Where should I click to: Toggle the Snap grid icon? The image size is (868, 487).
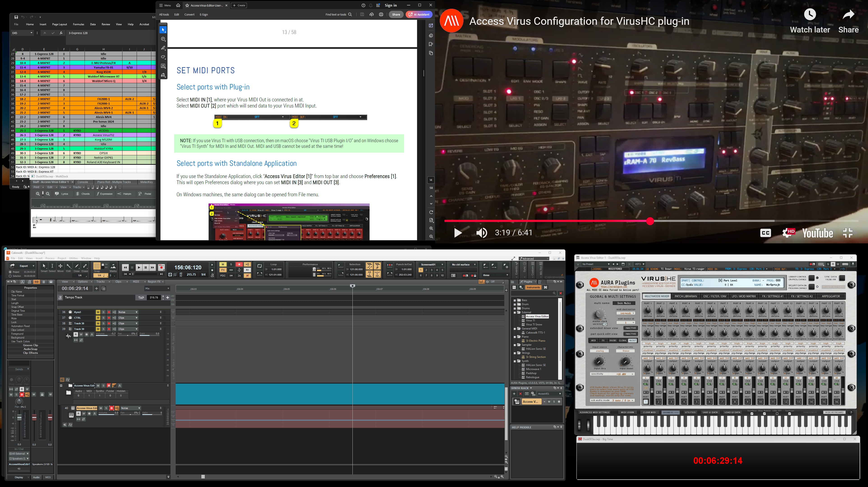97,266
